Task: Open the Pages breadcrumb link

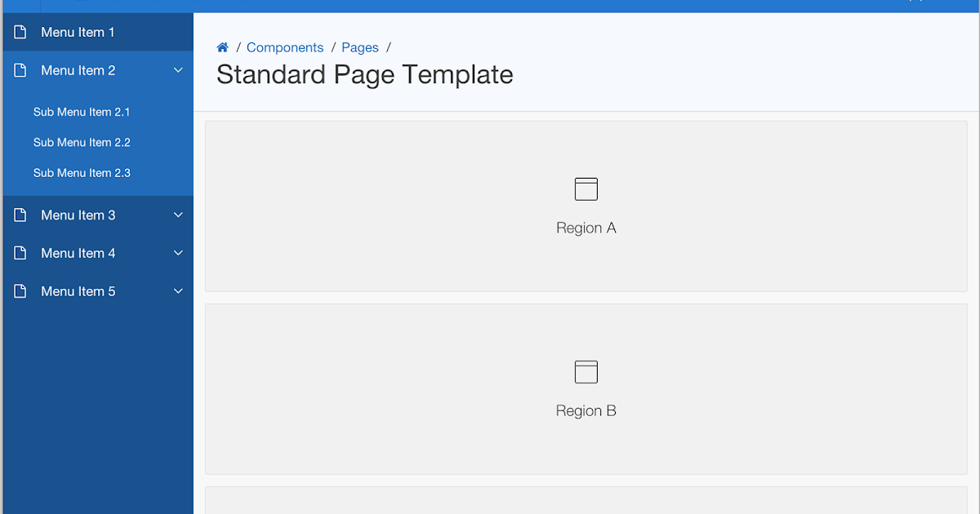Action: pos(360,47)
